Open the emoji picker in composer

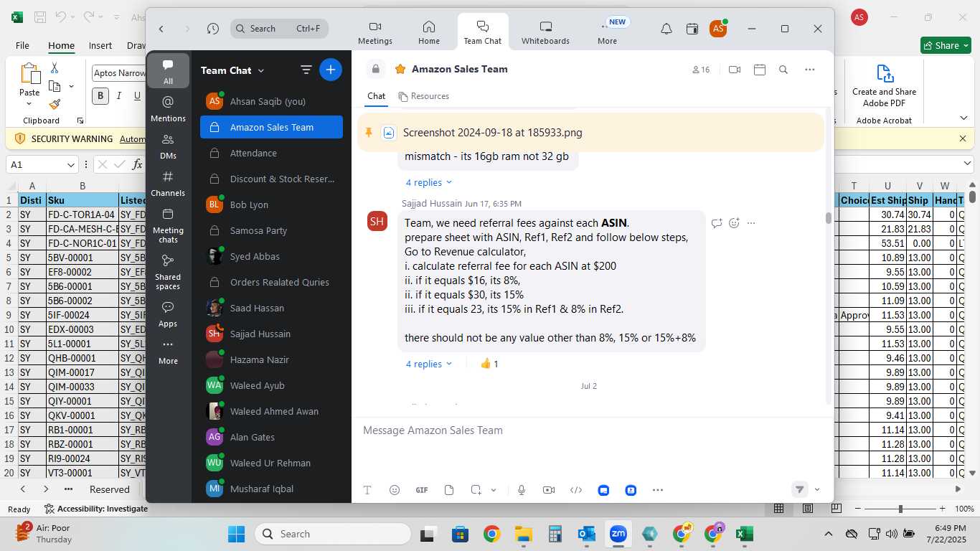click(395, 490)
